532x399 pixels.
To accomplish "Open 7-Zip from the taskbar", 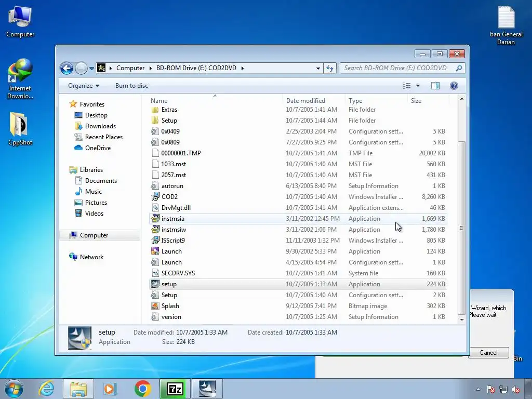I will coord(175,389).
